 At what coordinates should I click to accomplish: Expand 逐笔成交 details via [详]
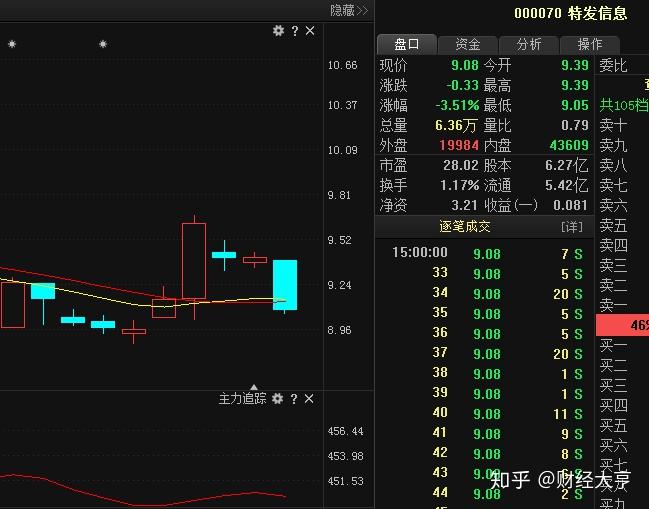(571, 227)
